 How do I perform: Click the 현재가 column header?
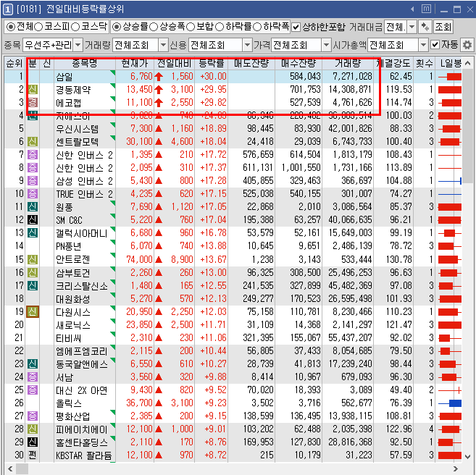tap(135, 63)
